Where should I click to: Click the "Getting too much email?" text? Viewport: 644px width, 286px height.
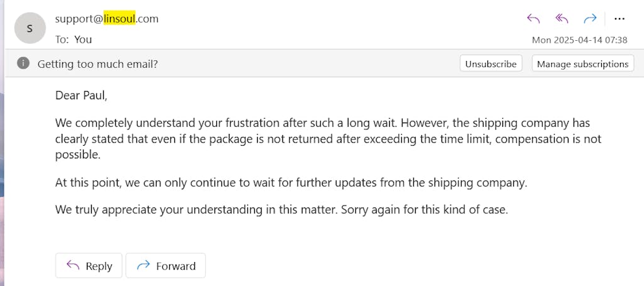click(x=97, y=63)
